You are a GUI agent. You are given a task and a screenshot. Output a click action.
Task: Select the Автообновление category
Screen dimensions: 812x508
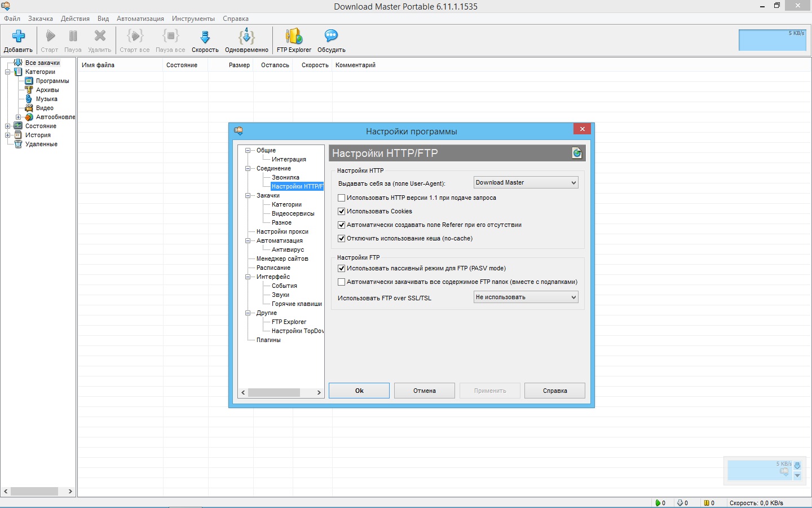pos(55,117)
